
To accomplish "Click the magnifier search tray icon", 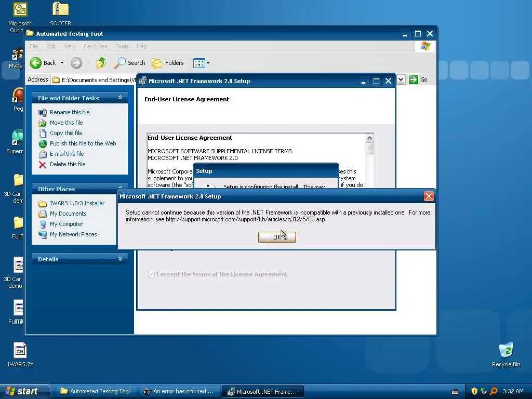I will coord(494,391).
